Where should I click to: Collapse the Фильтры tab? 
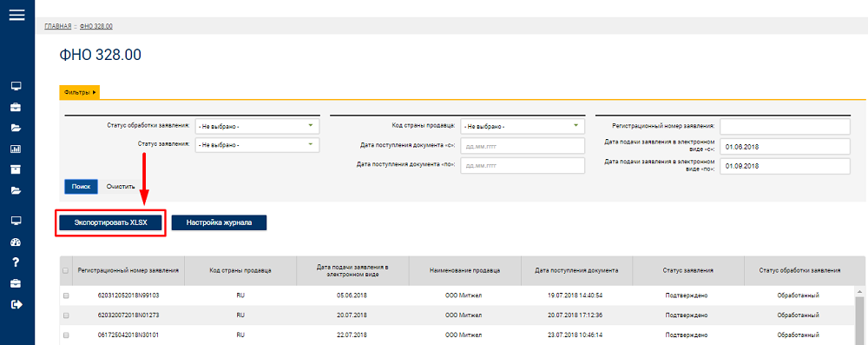(x=79, y=93)
